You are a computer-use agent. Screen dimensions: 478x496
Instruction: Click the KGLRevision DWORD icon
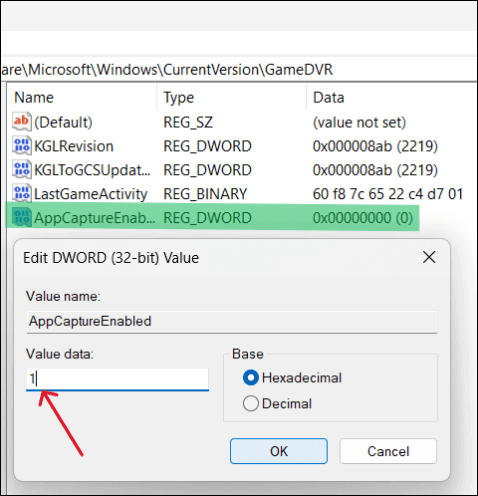(x=22, y=146)
